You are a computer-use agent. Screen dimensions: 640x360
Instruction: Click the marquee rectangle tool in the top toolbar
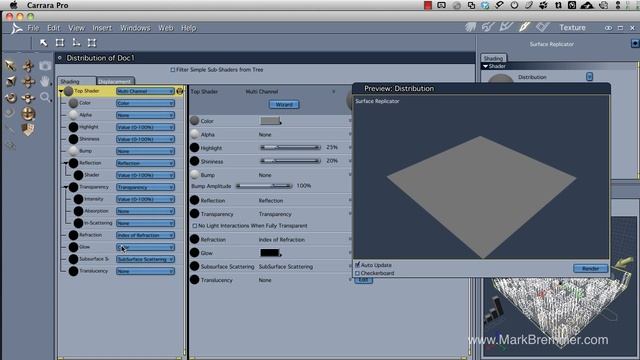[x=60, y=42]
